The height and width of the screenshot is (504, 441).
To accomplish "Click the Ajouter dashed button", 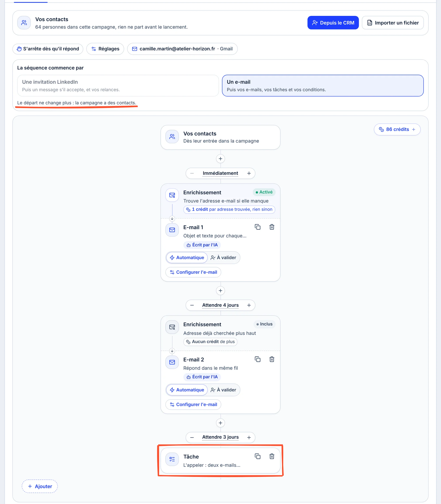I will click(x=40, y=486).
